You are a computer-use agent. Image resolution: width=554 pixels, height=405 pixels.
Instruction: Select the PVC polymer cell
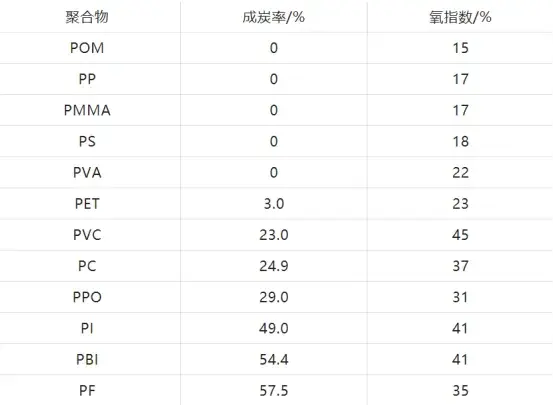87,235
